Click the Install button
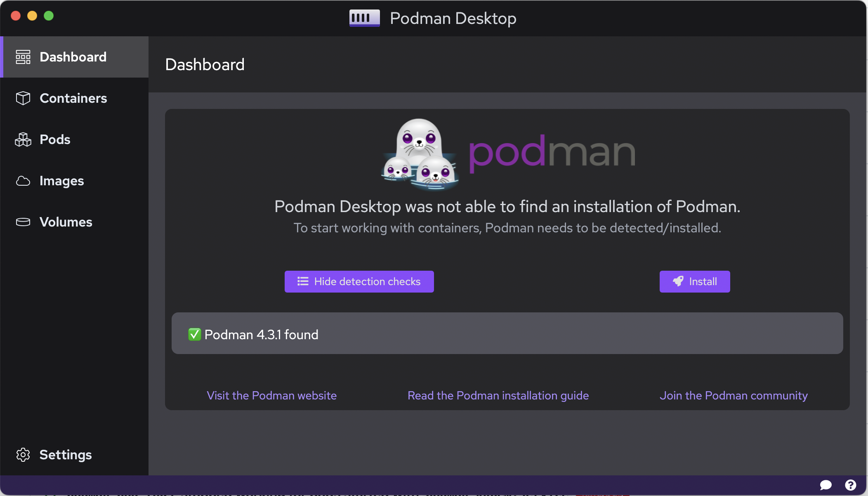The image size is (868, 496). tap(694, 281)
